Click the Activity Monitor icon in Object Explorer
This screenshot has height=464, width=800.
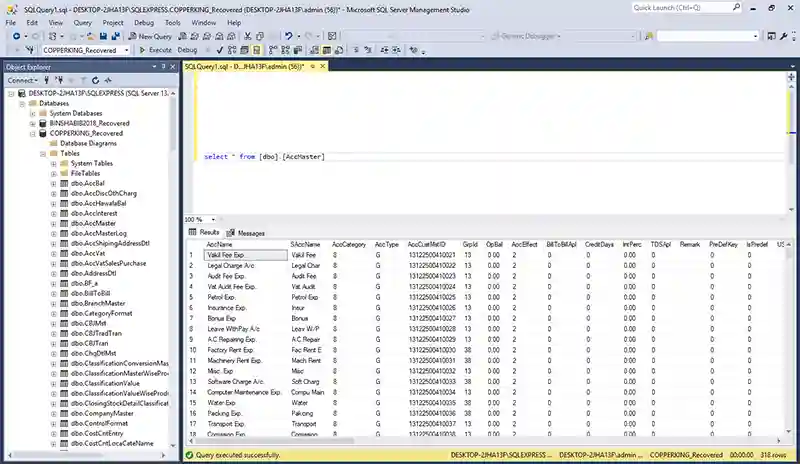tap(108, 80)
